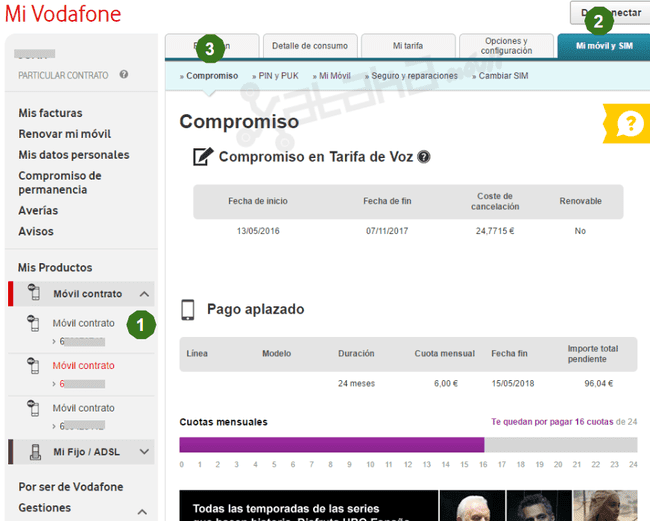Open Mis datos personales link
The image size is (650, 521).
tap(74, 155)
